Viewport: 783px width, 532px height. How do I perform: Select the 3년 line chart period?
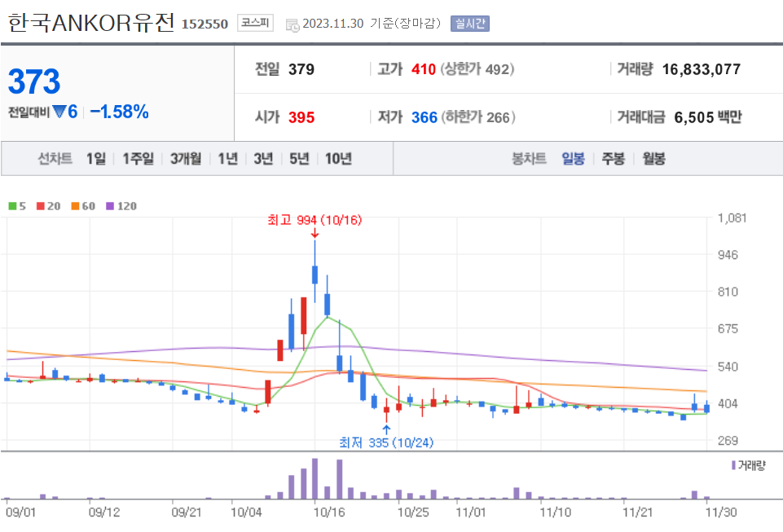pyautogui.click(x=263, y=159)
